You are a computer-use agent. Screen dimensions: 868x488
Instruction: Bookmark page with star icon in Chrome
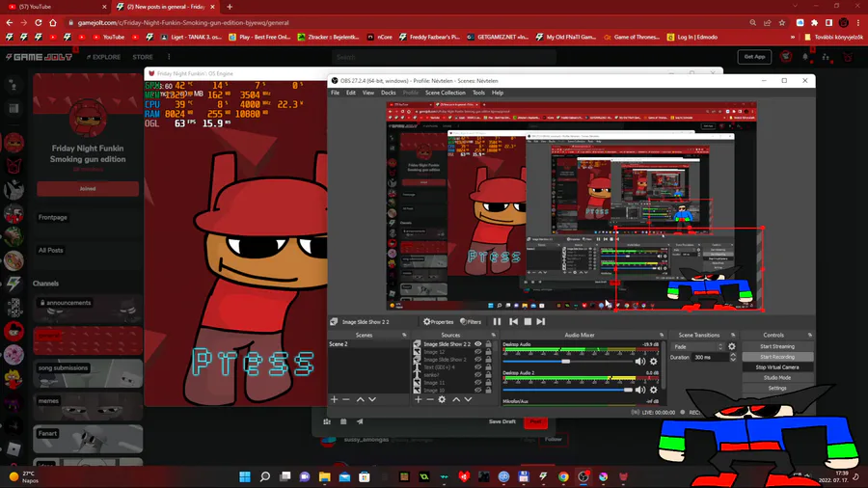click(x=781, y=23)
